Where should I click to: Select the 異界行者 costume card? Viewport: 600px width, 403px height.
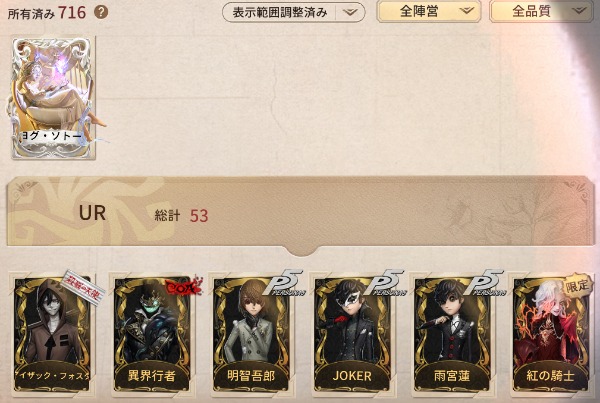point(152,335)
